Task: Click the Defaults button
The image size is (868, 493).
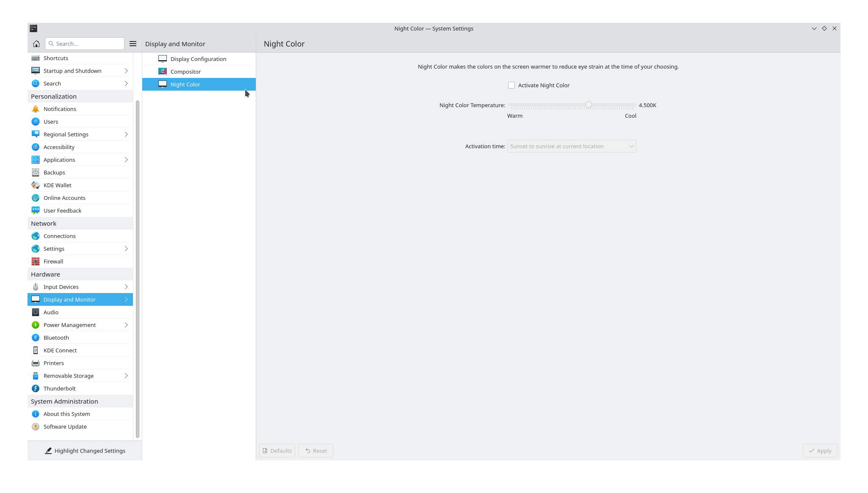Action: click(x=277, y=450)
